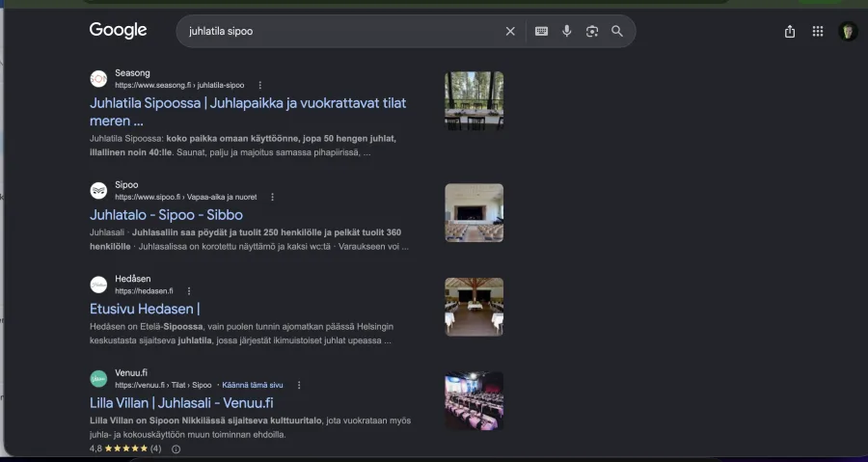Open Google Lens image search
The width and height of the screenshot is (868, 462).
click(x=592, y=32)
